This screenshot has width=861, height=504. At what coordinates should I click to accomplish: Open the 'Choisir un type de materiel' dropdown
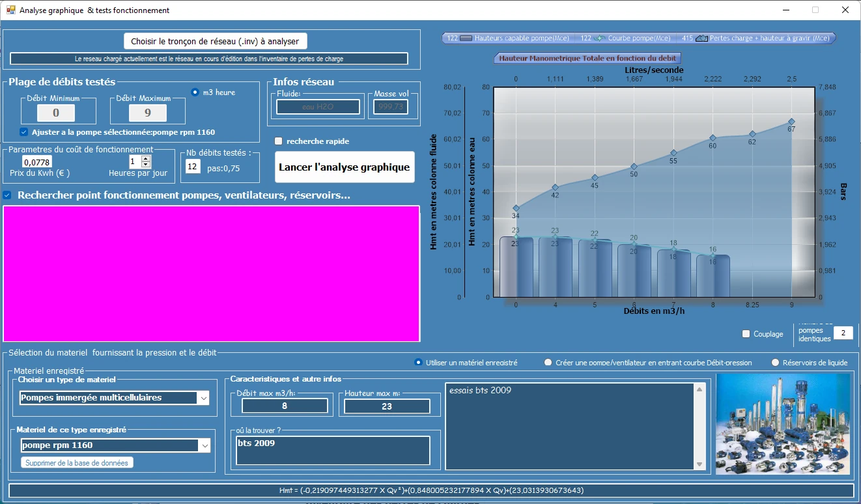204,398
